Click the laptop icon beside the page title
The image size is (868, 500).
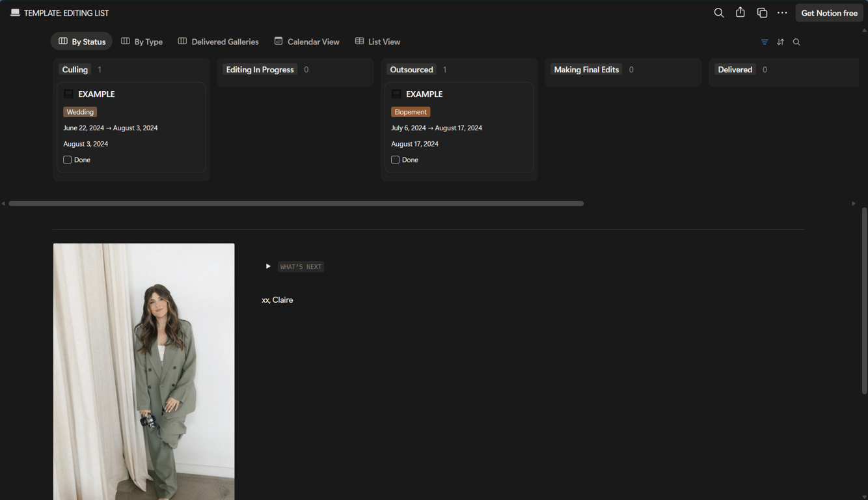pos(15,13)
